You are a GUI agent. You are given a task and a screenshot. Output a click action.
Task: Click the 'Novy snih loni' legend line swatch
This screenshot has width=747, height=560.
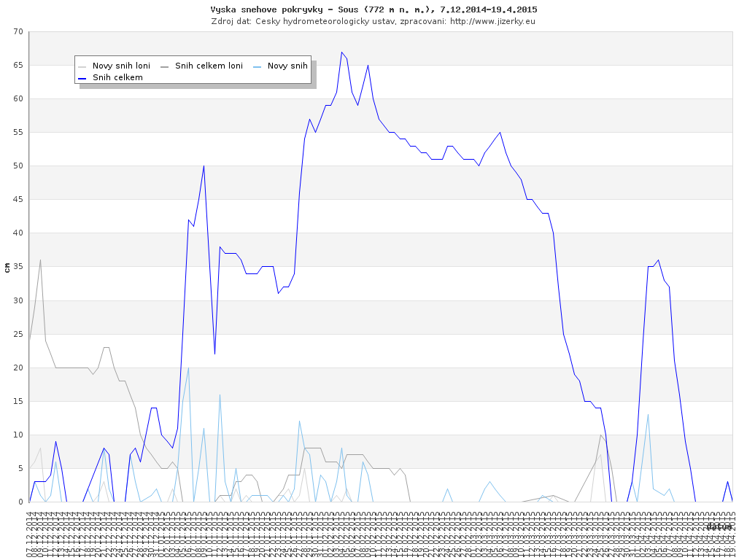[x=82, y=66]
